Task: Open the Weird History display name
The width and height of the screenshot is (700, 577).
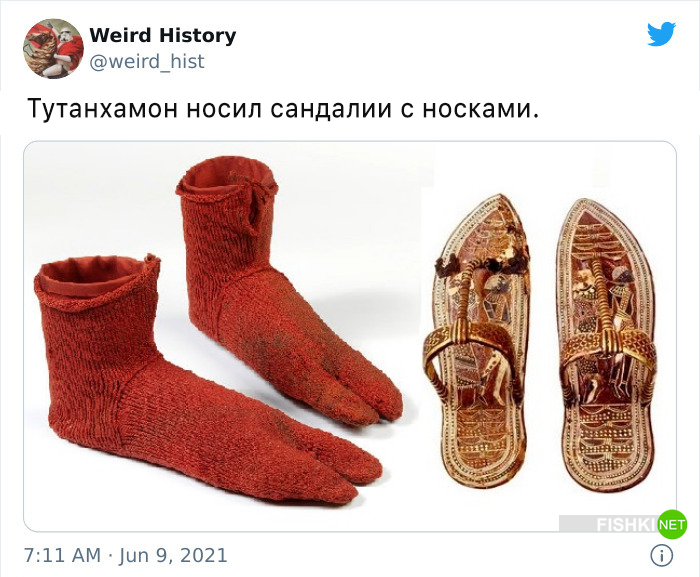Action: tap(162, 35)
